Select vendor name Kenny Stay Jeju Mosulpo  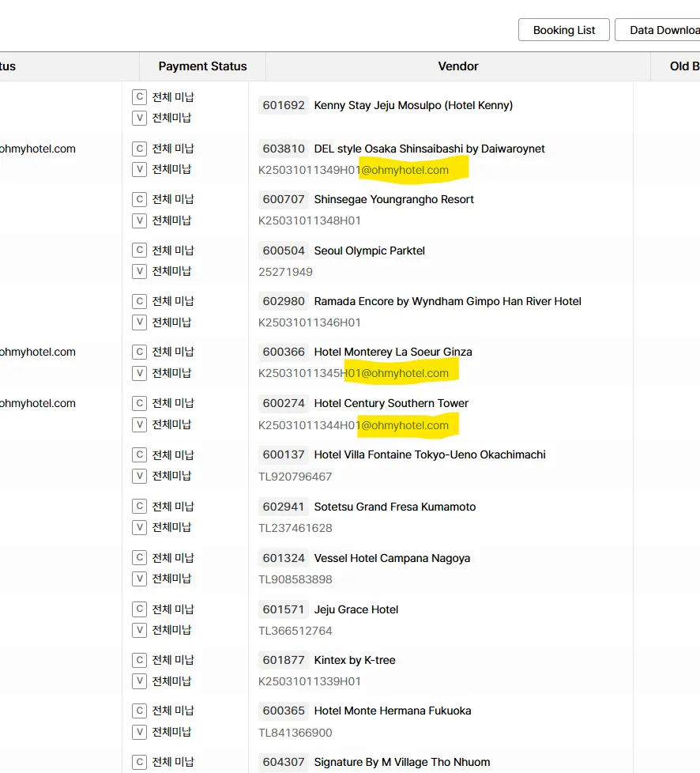[413, 105]
